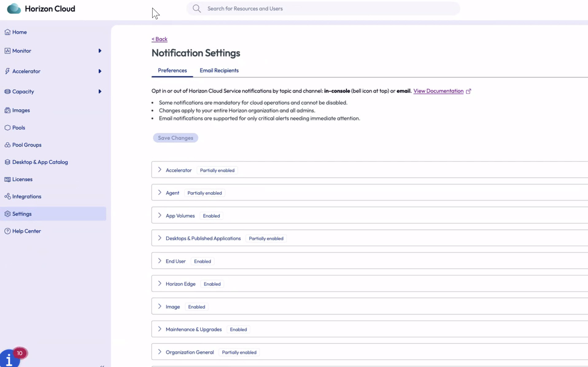Image resolution: width=588 pixels, height=367 pixels.
Task: Expand the Capacity submenu arrow
Action: coord(100,92)
